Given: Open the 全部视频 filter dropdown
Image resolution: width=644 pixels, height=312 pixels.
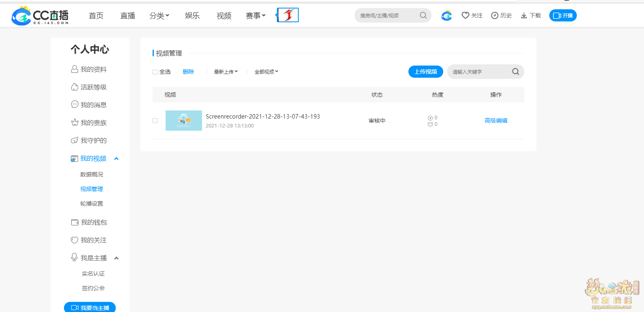Looking at the screenshot, I should [266, 72].
